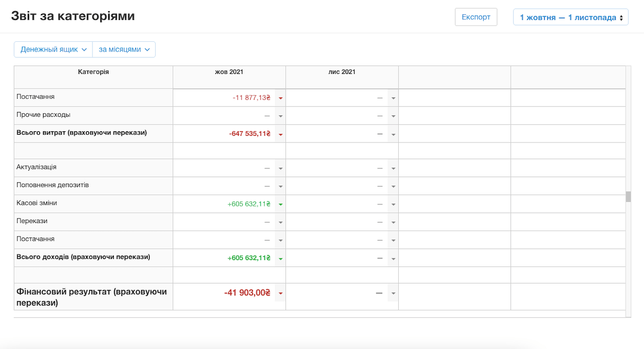The width and height of the screenshot is (644, 349).
Task: Click the лис 2021 column header
Action: [342, 72]
